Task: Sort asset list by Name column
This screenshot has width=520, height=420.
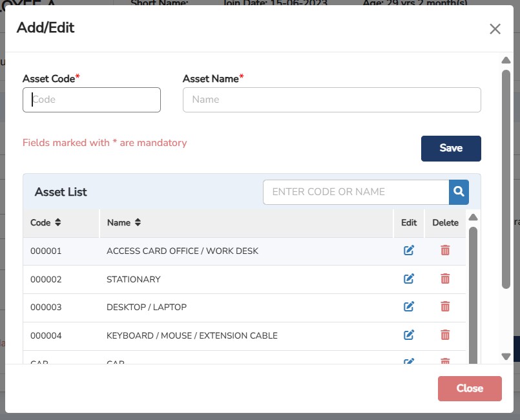Action: click(138, 223)
